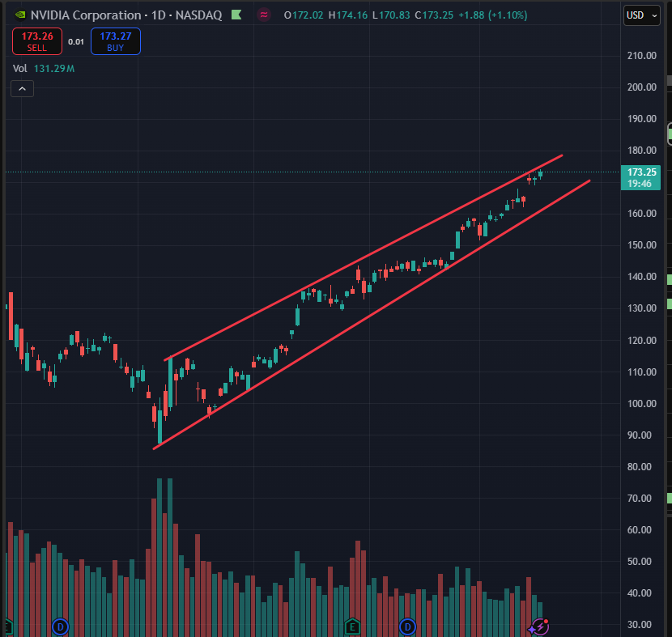Click the 80.00 price scale label
Screen dimensions: 672x637
(x=640, y=467)
